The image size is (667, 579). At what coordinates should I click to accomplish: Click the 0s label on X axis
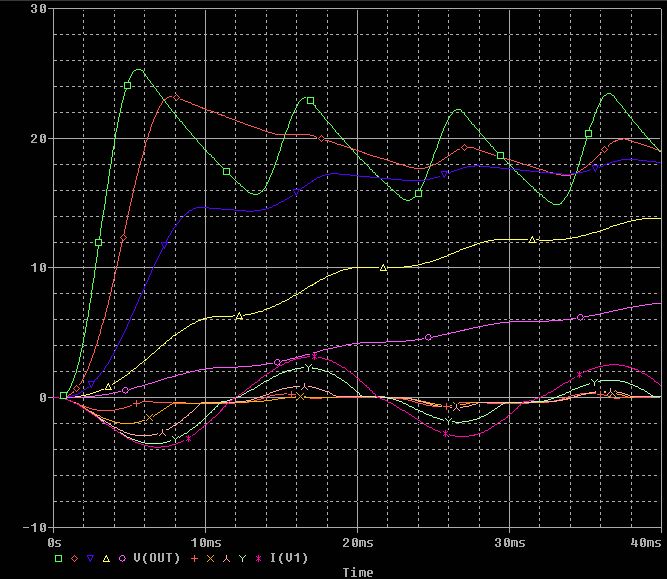[x=54, y=543]
